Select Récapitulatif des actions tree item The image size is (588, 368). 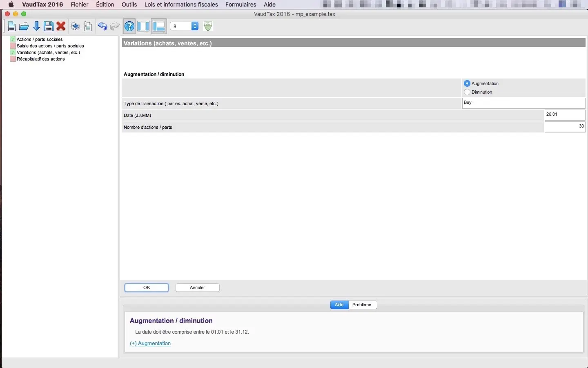pyautogui.click(x=41, y=59)
